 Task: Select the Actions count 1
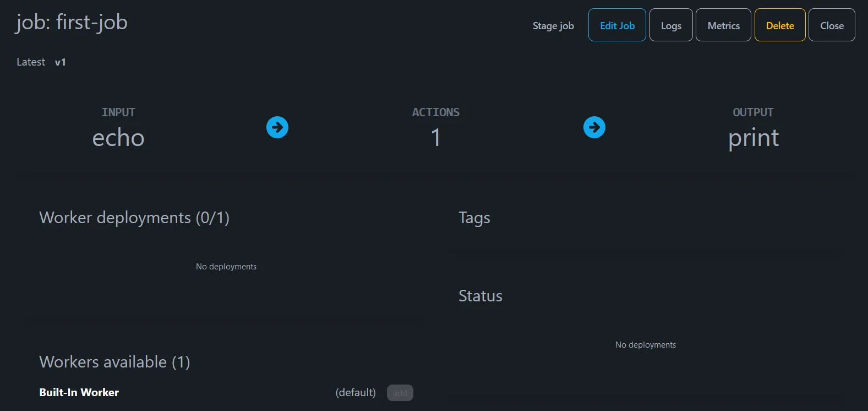click(x=436, y=137)
